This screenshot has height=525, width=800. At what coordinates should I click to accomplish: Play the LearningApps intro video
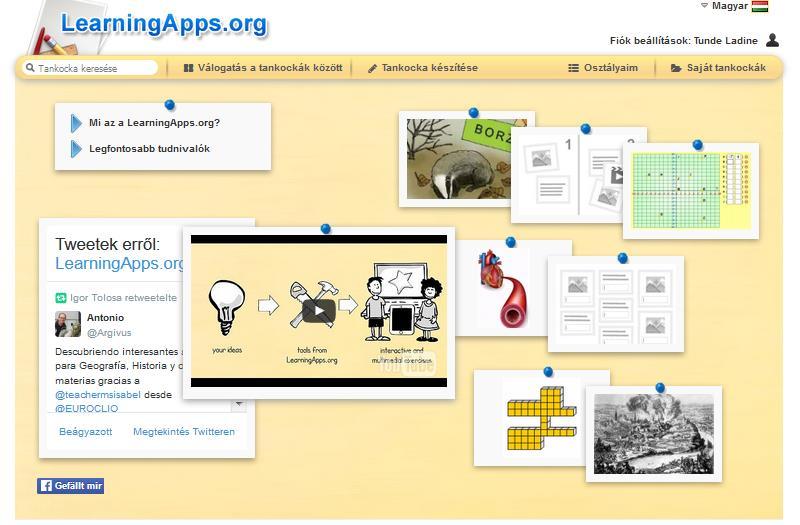319,310
